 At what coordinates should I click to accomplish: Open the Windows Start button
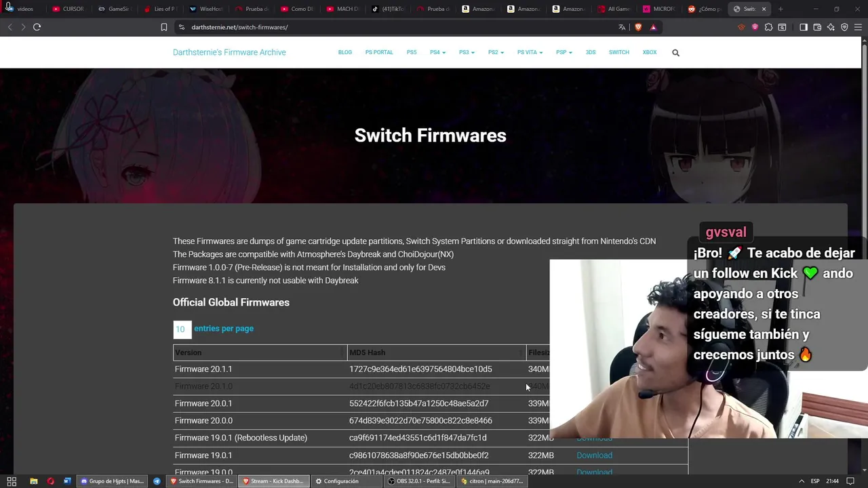pyautogui.click(x=12, y=481)
